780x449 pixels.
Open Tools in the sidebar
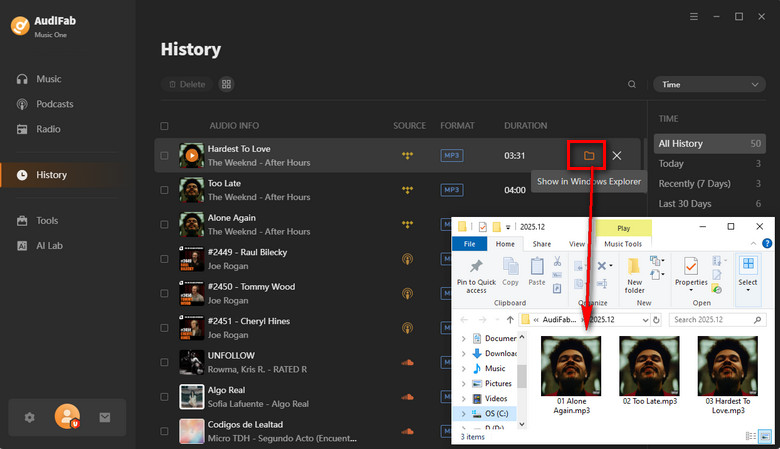(x=37, y=221)
